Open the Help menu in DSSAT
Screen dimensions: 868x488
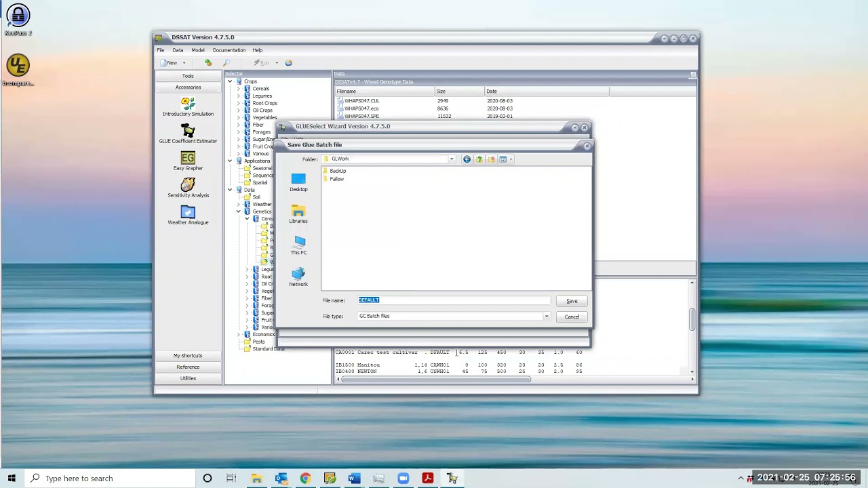pyautogui.click(x=258, y=50)
